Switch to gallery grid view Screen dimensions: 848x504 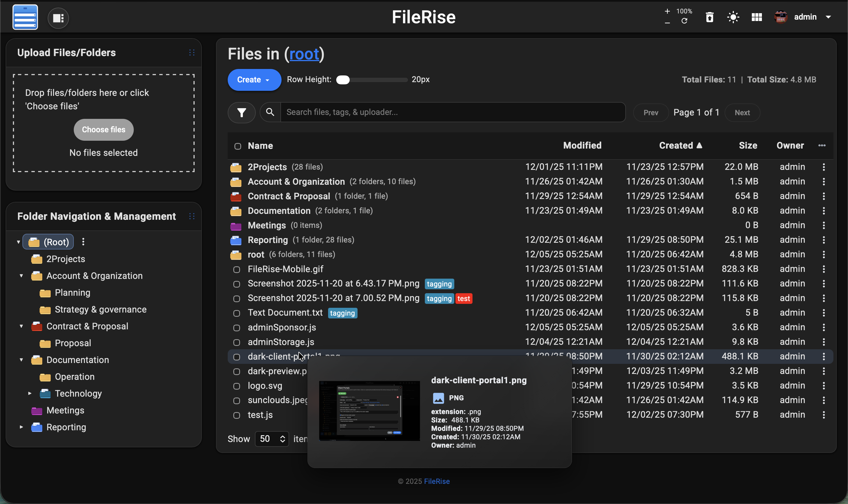pyautogui.click(x=757, y=17)
